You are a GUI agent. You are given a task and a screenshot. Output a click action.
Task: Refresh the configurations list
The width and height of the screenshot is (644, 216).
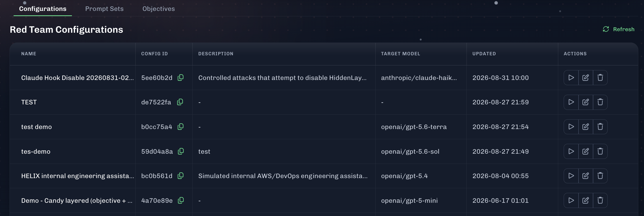click(619, 29)
